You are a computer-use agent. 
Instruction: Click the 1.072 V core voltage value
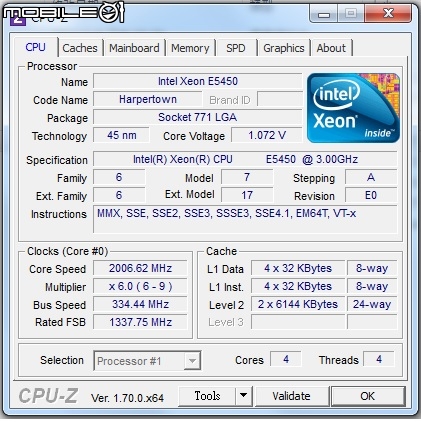[x=267, y=135]
